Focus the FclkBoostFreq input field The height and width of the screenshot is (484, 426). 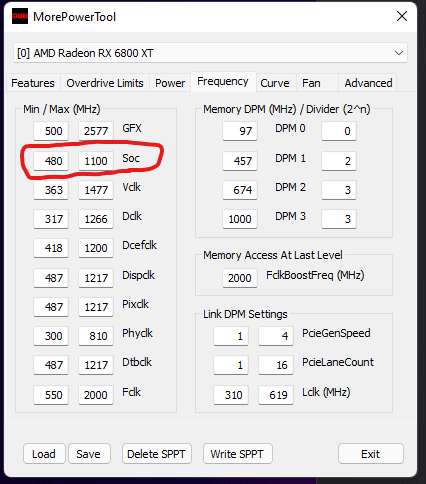240,278
